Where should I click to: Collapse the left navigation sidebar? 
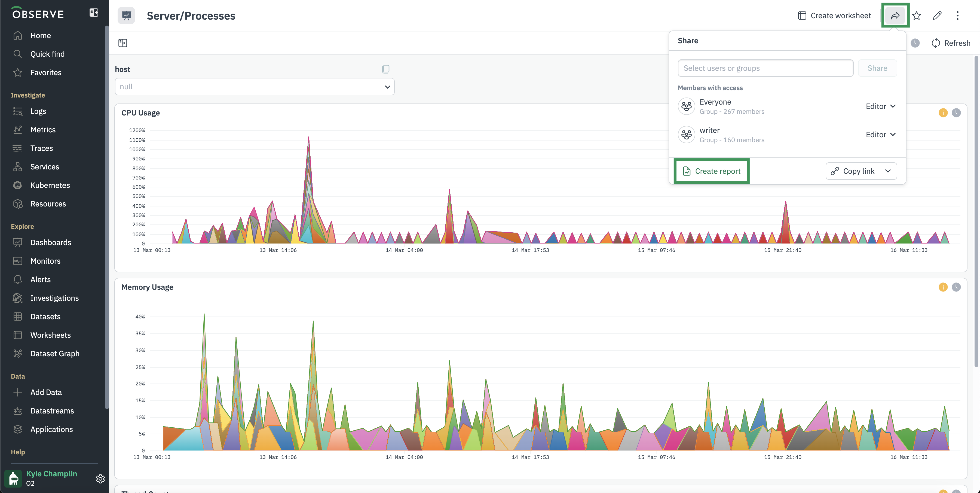(x=94, y=13)
